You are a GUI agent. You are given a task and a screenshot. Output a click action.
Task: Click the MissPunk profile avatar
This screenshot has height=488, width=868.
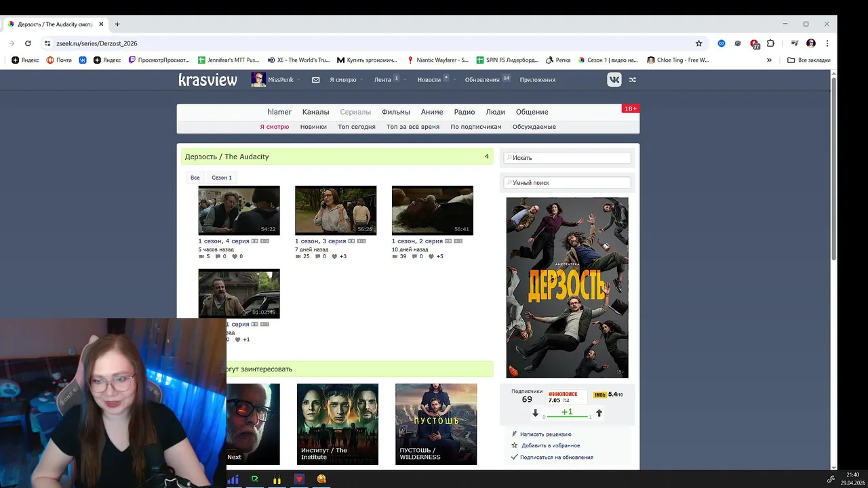pyautogui.click(x=258, y=79)
